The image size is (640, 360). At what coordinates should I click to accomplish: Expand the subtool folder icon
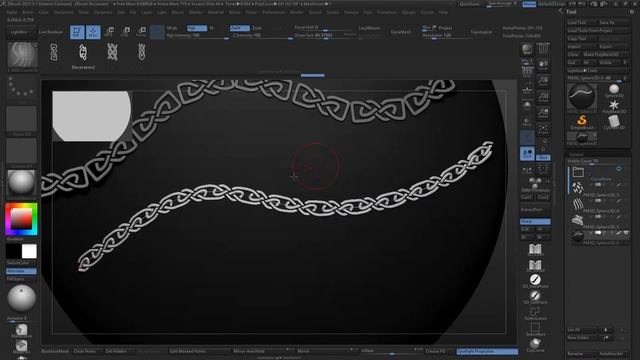tap(578, 172)
